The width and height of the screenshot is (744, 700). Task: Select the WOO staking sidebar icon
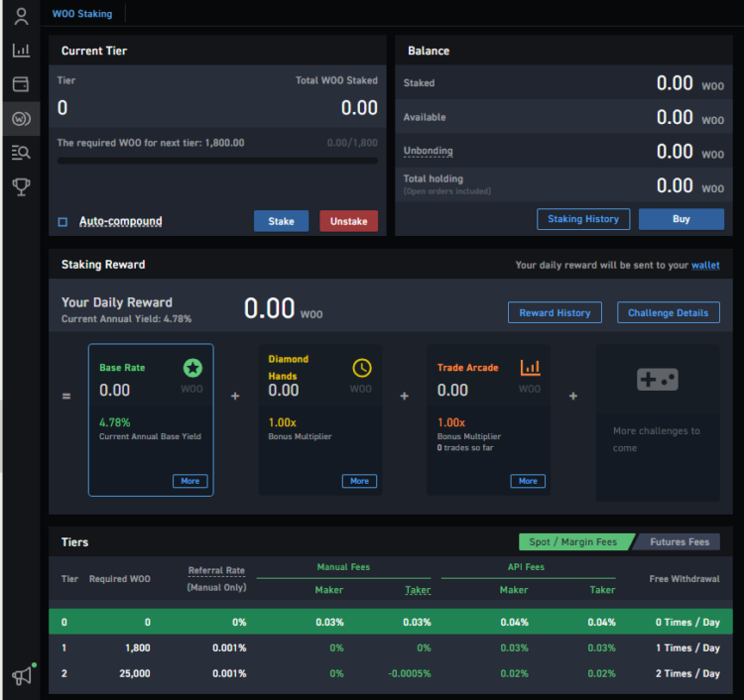pyautogui.click(x=21, y=119)
